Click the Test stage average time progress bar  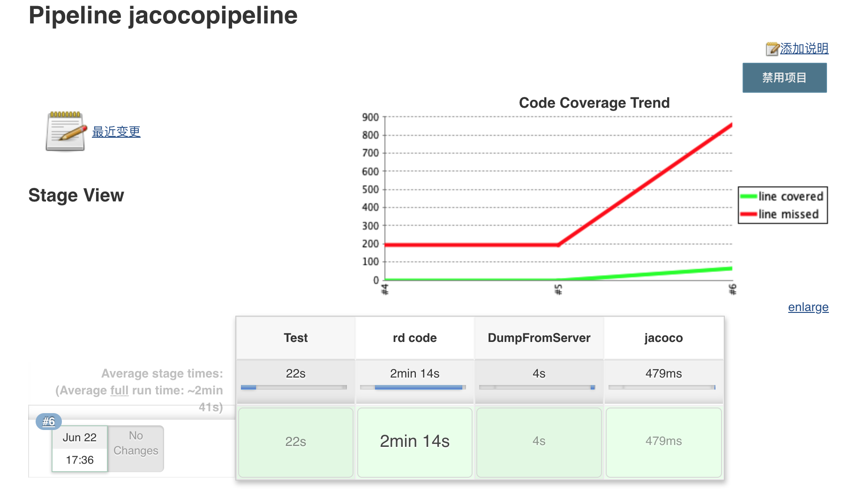pos(294,387)
